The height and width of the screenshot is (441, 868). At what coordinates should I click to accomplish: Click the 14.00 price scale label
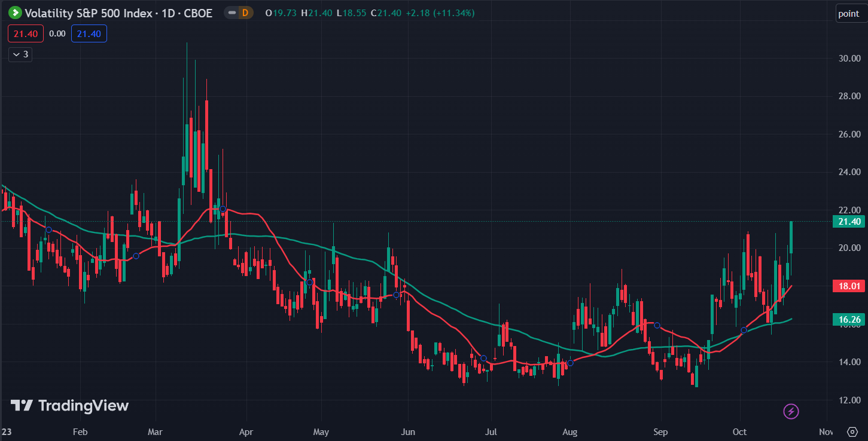tap(849, 362)
